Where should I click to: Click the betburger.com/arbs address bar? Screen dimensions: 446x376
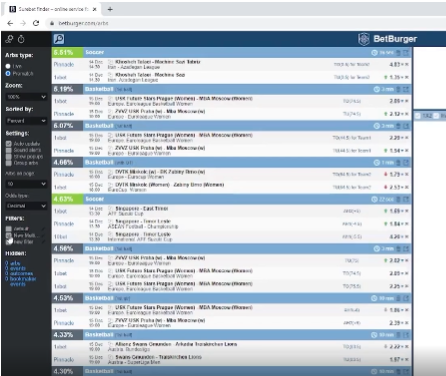click(x=83, y=23)
